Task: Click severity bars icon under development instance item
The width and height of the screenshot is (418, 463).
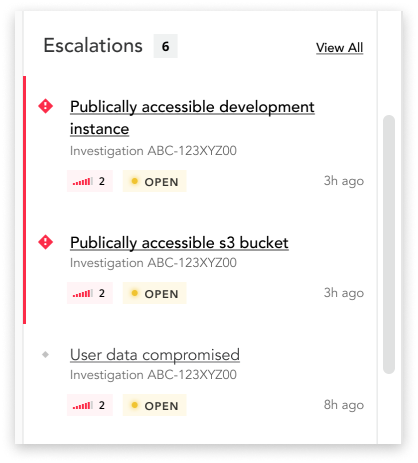Action: click(x=83, y=182)
